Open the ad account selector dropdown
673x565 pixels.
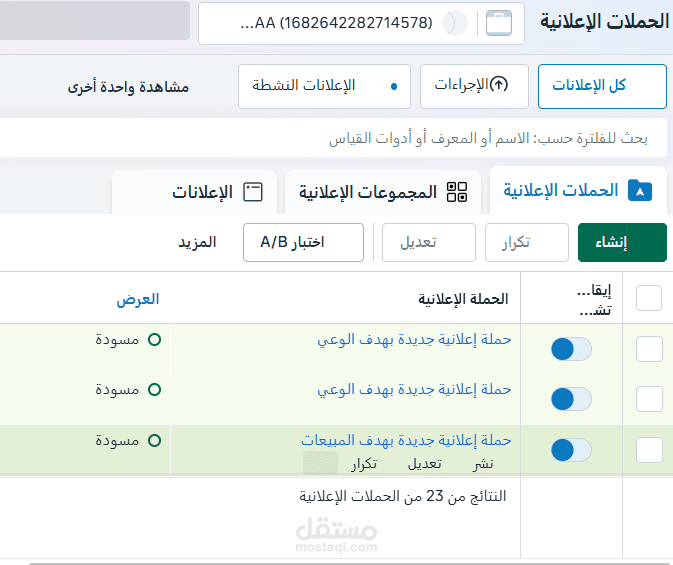361,23
